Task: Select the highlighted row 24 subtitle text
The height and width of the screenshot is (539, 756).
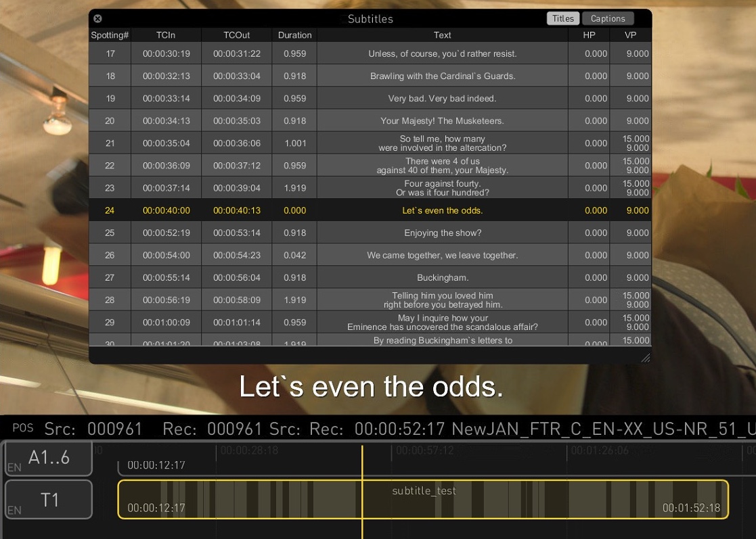Action: click(442, 210)
